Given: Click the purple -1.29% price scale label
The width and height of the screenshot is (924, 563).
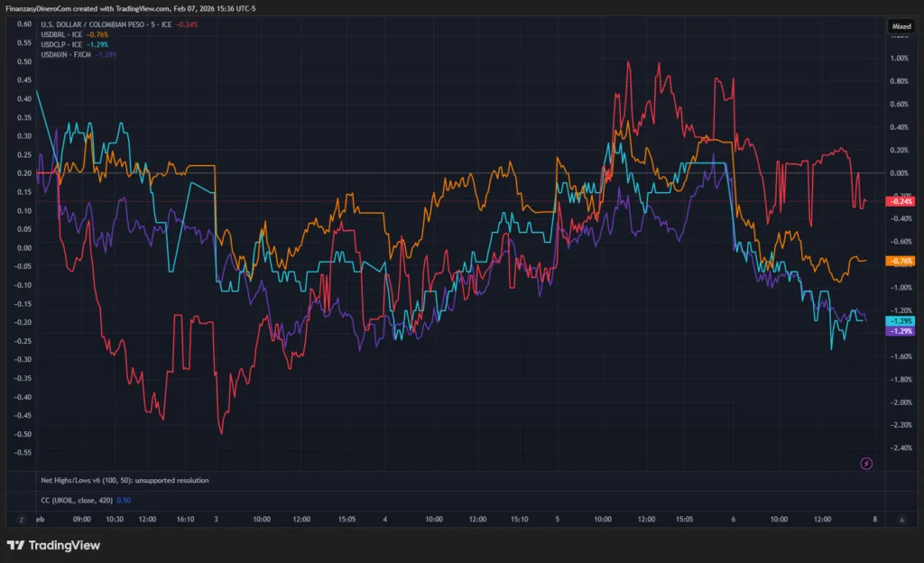Looking at the screenshot, I should pos(901,331).
